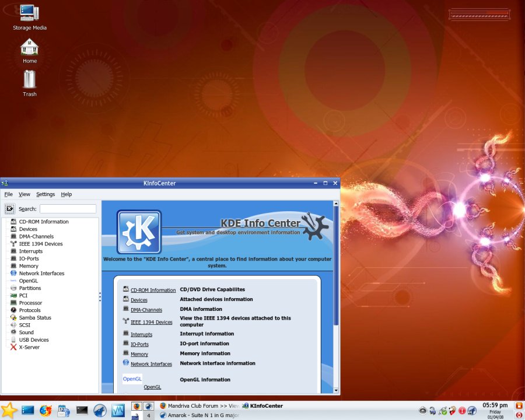The image size is (525, 420).
Task: Open the Storage Media desktop icon
Action: coord(30,18)
